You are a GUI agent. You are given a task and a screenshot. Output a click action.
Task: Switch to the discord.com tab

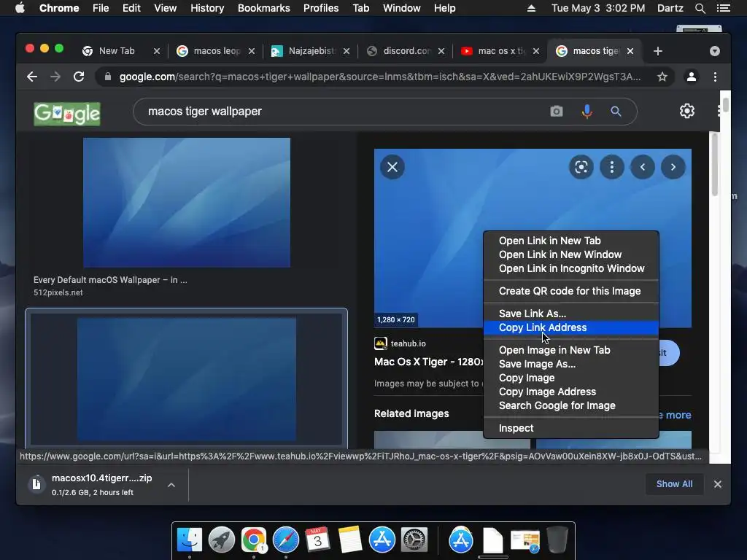pos(406,51)
